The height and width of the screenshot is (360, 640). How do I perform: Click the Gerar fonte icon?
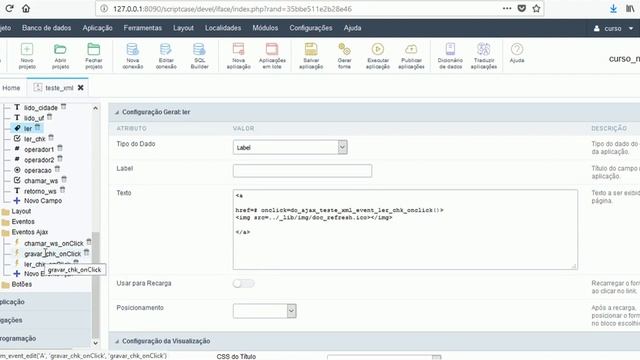pyautogui.click(x=344, y=56)
